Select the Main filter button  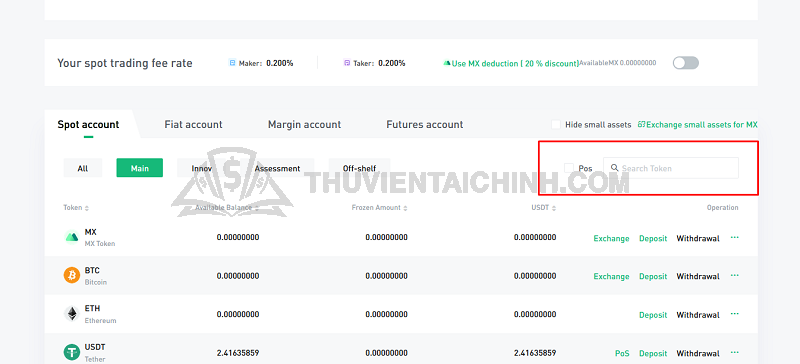coord(139,168)
